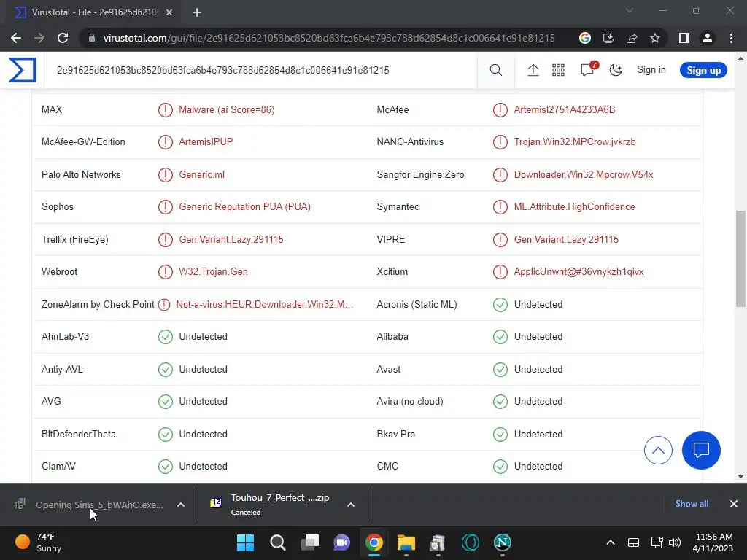Toggle the browser side panel icon
This screenshot has width=747, height=560.
click(684, 38)
